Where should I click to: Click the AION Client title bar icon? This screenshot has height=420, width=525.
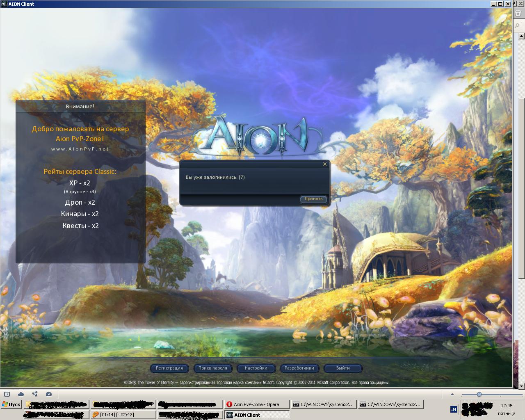tap(4, 4)
